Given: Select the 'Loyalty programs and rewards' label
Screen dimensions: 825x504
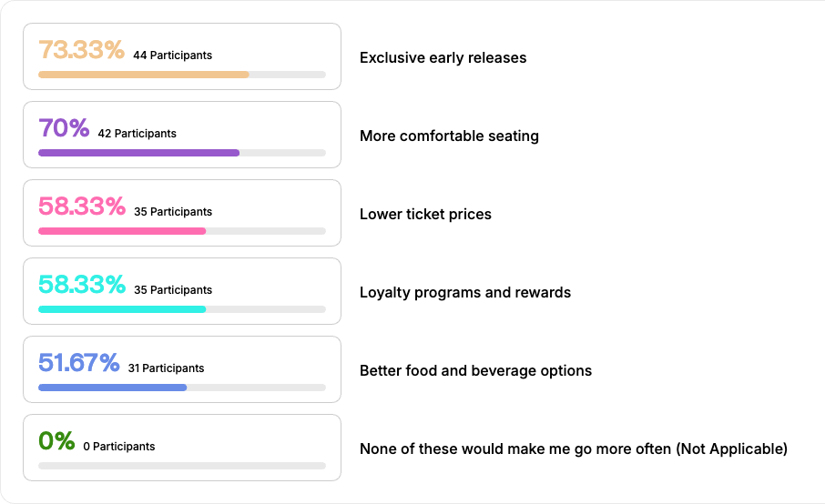Looking at the screenshot, I should 465,292.
